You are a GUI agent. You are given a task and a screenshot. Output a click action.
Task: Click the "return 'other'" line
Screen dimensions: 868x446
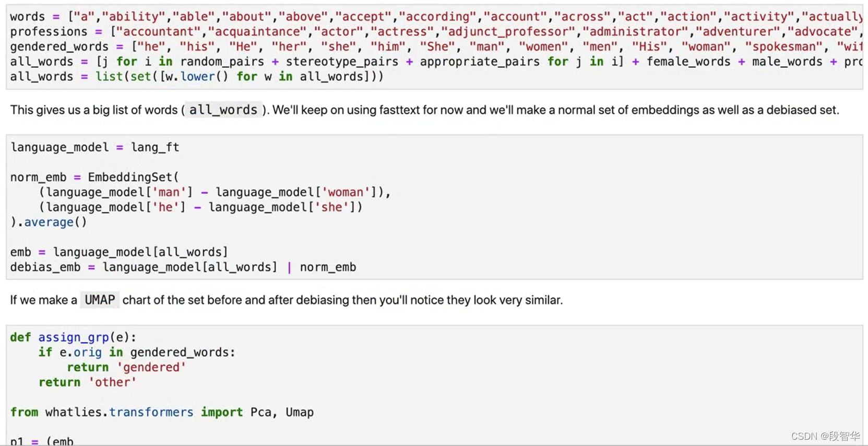tap(88, 383)
